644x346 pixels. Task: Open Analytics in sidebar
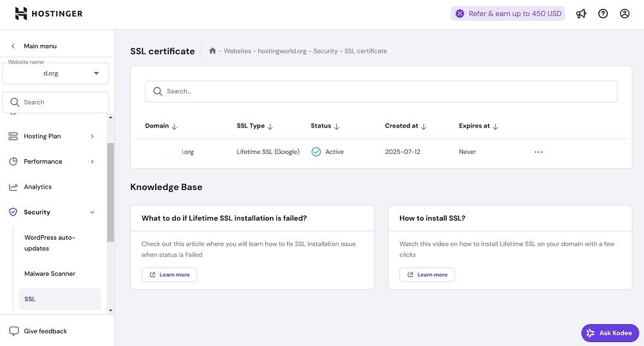tap(38, 187)
